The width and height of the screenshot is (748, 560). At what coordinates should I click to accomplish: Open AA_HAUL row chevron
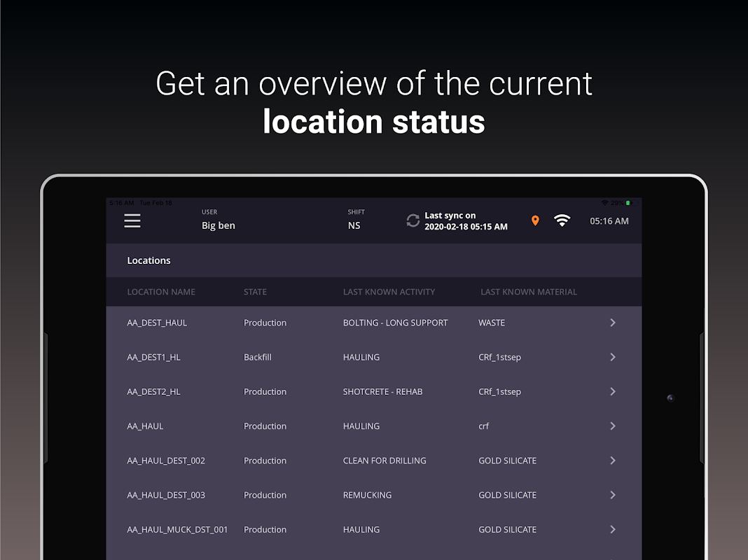pos(613,426)
